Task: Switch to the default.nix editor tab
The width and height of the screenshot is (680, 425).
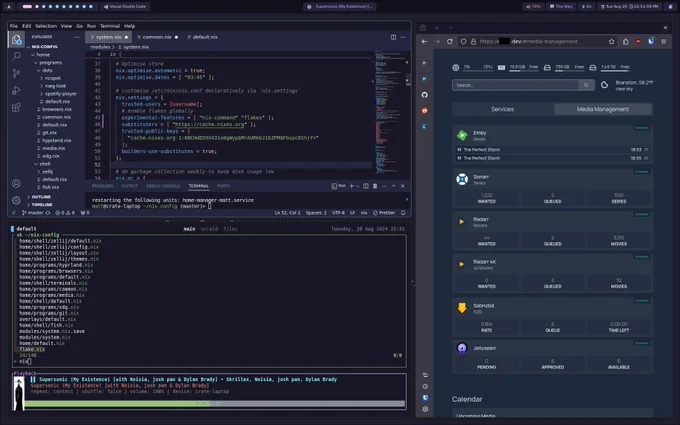Action: (x=205, y=37)
